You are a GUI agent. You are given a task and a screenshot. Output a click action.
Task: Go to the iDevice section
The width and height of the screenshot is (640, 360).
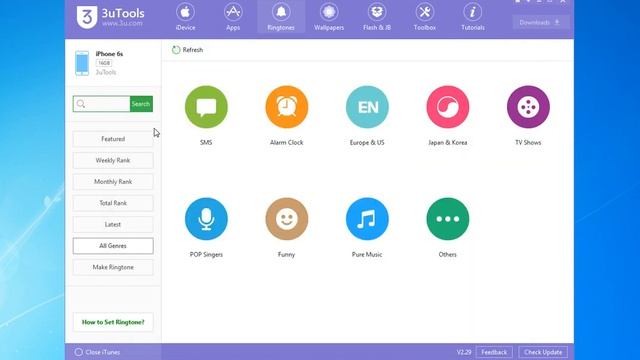tap(185, 17)
